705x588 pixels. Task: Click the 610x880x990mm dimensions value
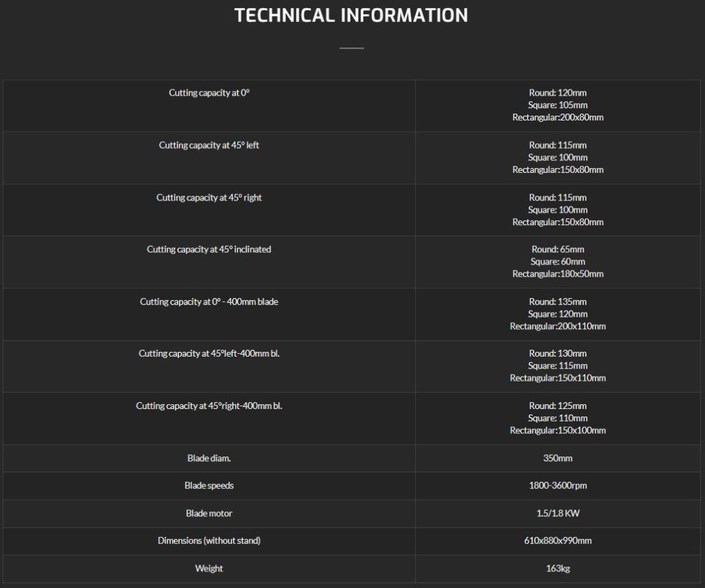point(558,540)
